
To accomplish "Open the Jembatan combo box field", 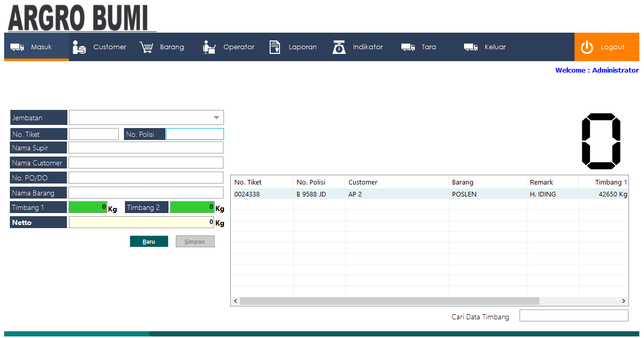I will click(146, 118).
